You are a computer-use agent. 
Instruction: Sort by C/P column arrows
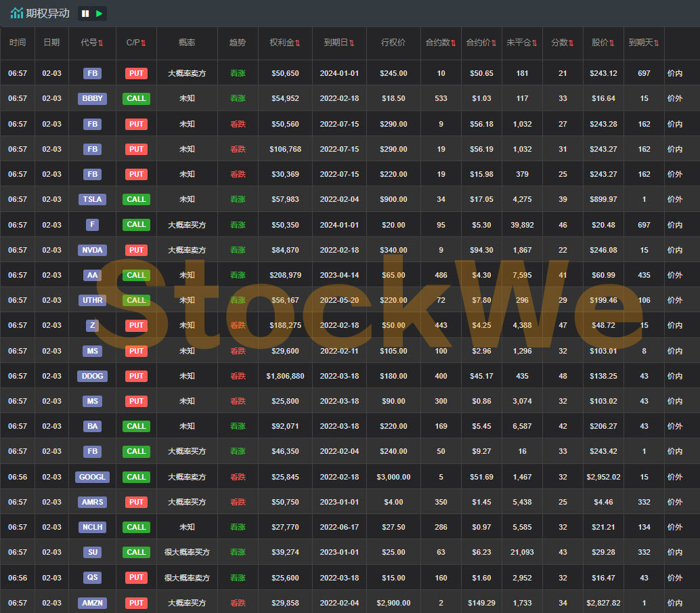click(x=144, y=43)
